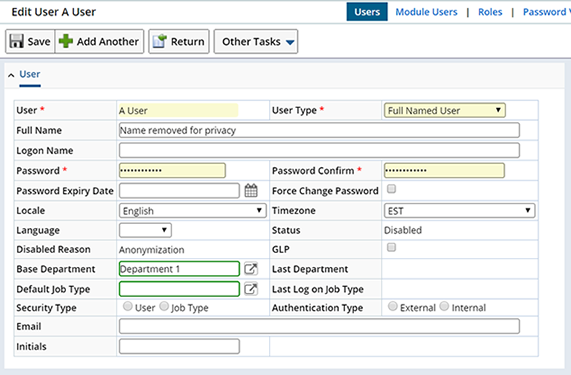Image resolution: width=571 pixels, height=375 pixels.
Task: Go to the Roles tab
Action: click(x=490, y=12)
